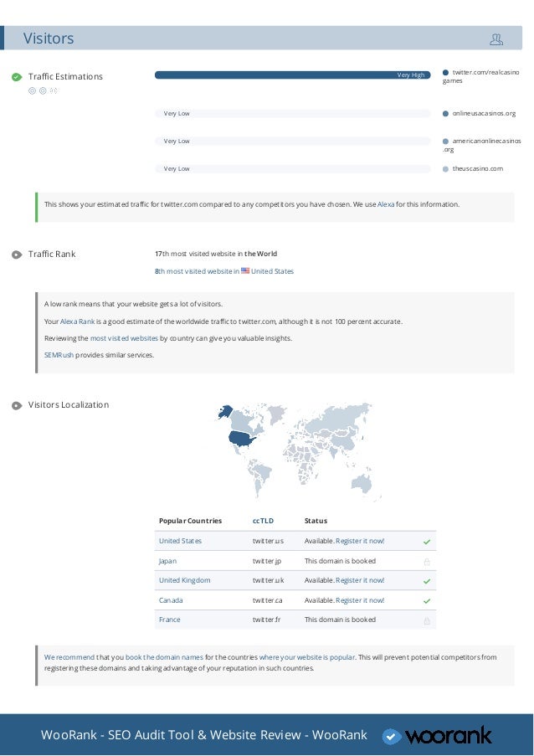
Task: Click the Very High traffic bar
Action: pyautogui.click(x=293, y=75)
